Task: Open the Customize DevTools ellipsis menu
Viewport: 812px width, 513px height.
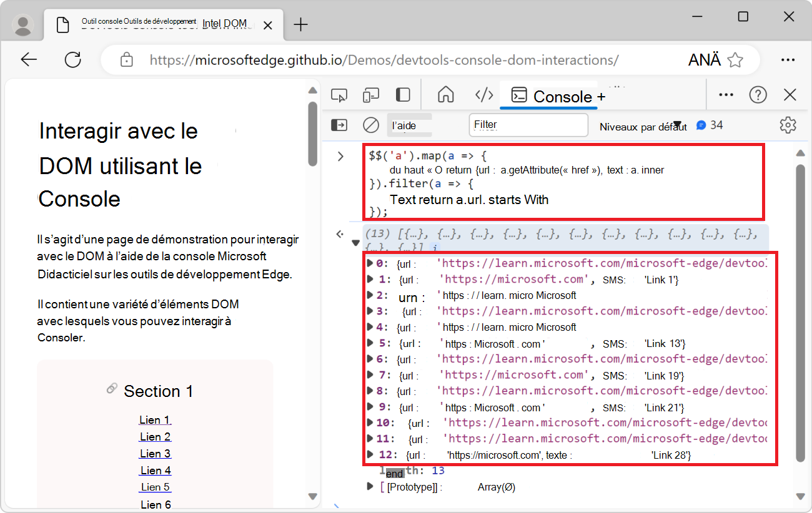Action: (x=726, y=95)
